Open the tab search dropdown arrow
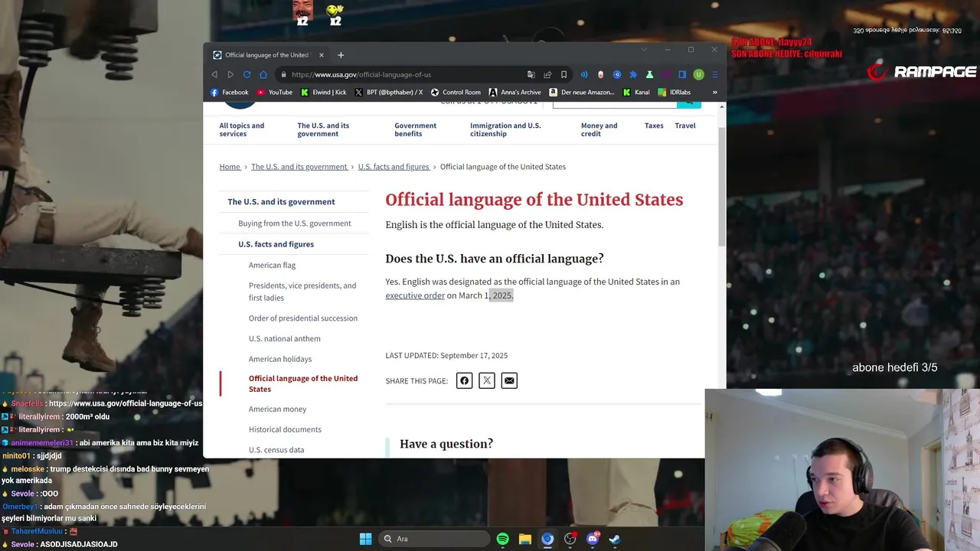Screen dimensions: 980x551 [644, 50]
